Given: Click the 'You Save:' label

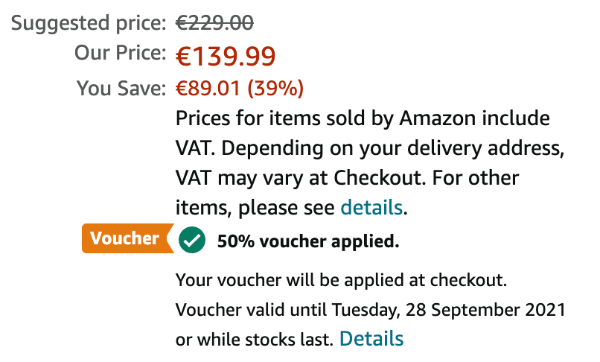Looking at the screenshot, I should 121,88.
